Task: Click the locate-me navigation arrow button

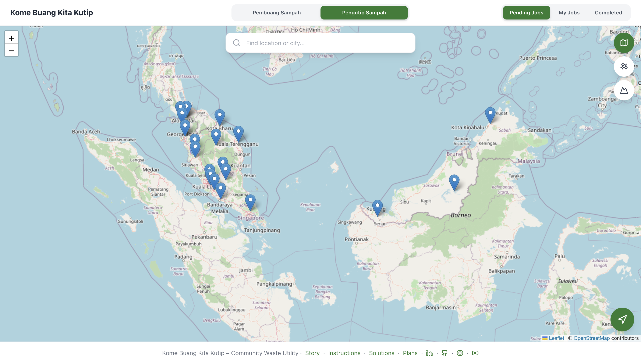Action: coord(622,319)
